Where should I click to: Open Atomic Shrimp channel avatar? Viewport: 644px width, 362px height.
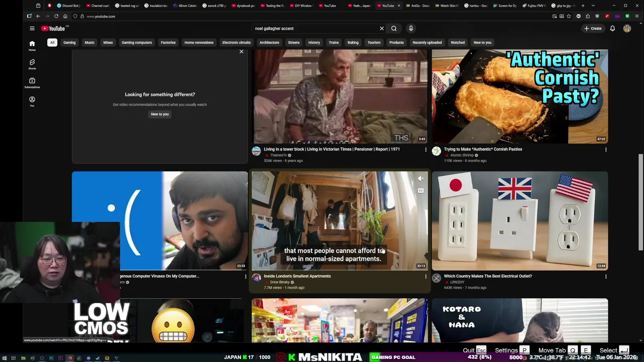coord(436,151)
